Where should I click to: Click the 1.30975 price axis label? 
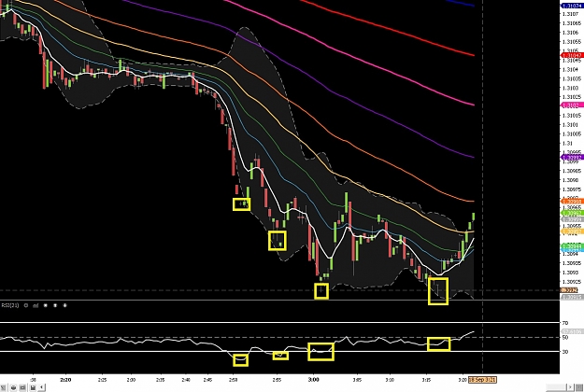pyautogui.click(x=572, y=189)
